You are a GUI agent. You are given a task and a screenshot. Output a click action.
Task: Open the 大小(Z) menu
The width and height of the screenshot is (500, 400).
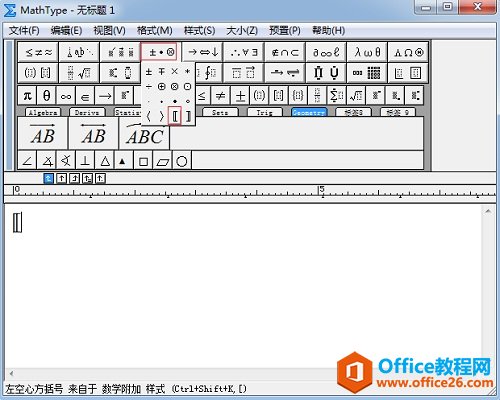point(242,31)
